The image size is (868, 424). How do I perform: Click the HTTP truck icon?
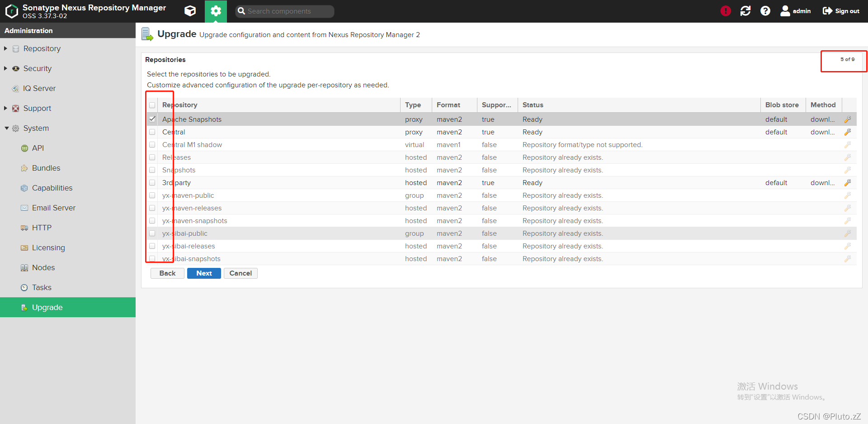(x=24, y=228)
